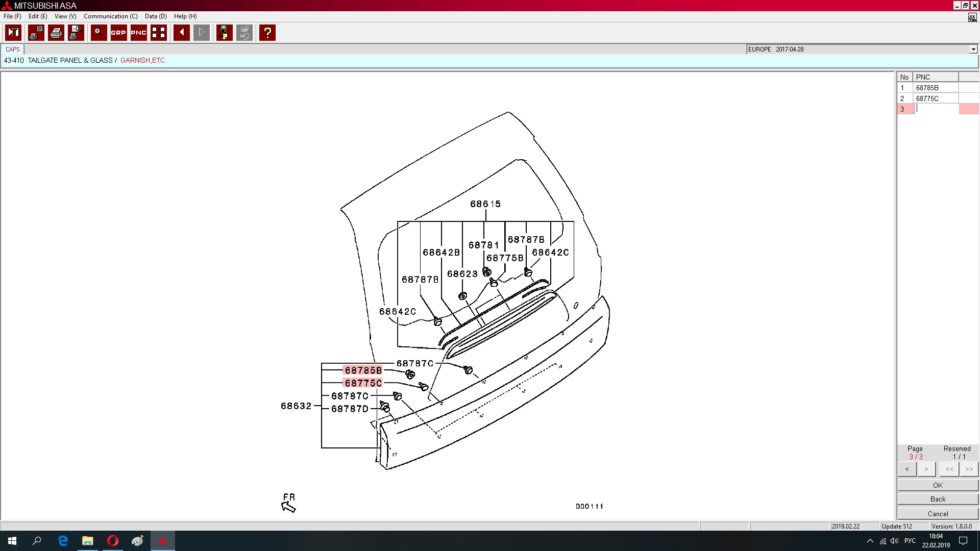Click the save floppy disk icon

(224, 33)
